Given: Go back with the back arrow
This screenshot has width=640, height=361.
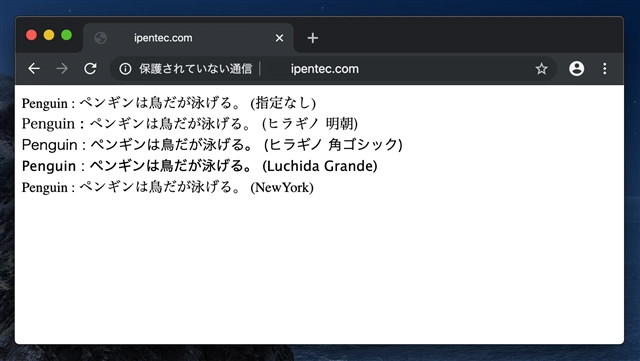Looking at the screenshot, I should click(34, 69).
